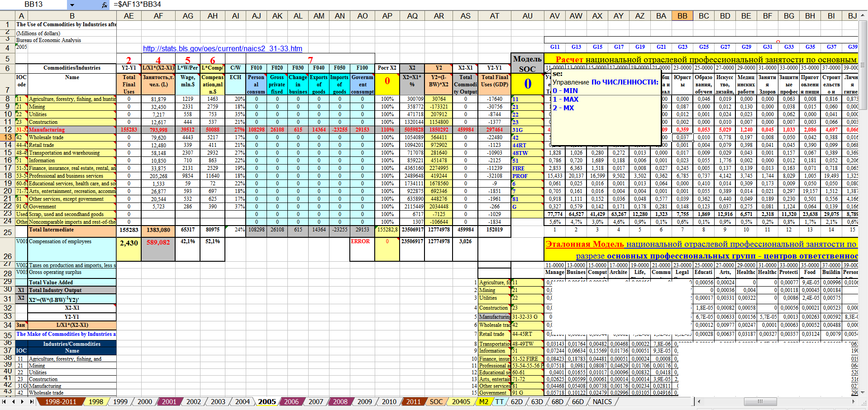Go to first sheet tab navigation arrow
This screenshot has width=868, height=410.
[4, 401]
